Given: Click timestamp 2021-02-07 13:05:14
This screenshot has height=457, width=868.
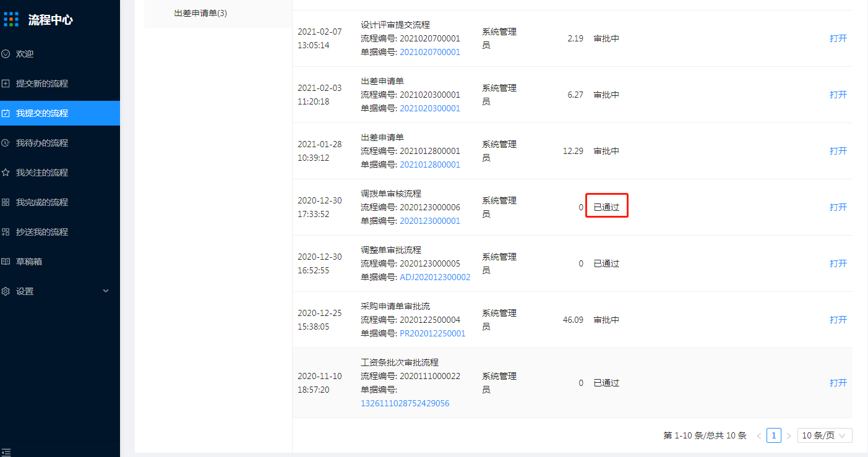Looking at the screenshot, I should click(x=320, y=38).
